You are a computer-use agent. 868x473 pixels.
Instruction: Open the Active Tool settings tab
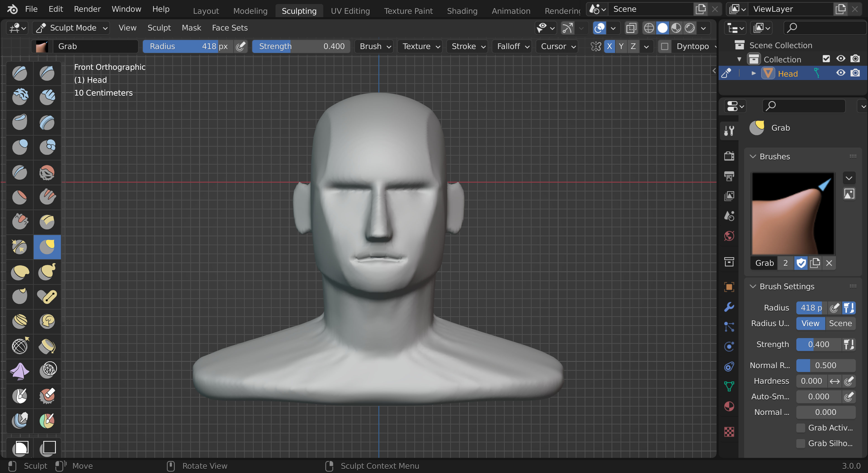coord(729,130)
